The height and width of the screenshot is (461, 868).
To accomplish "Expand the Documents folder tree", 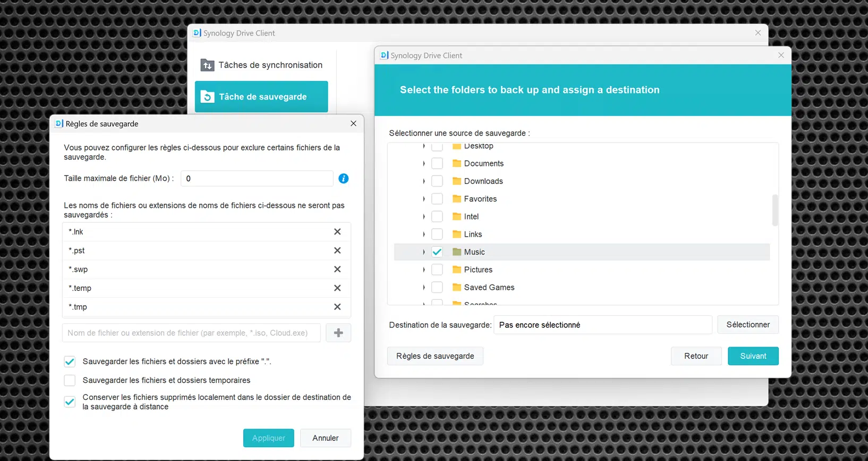I will 424,163.
